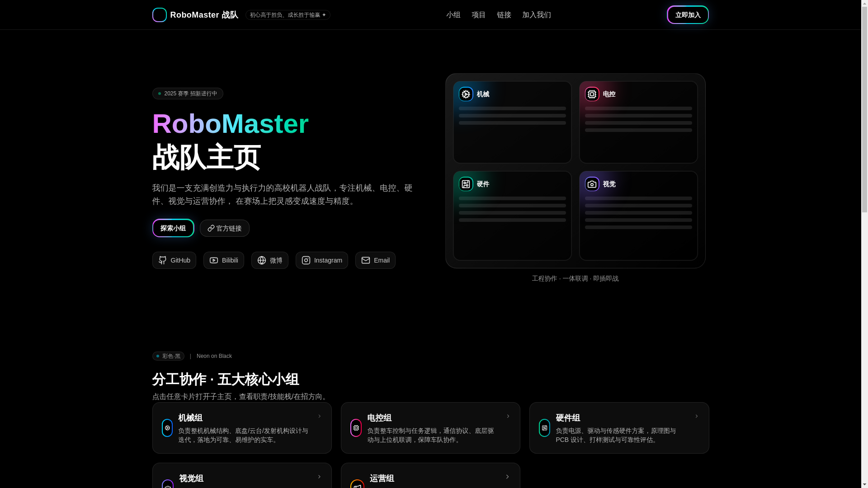This screenshot has height=488, width=868.
Task: Click the 官方链接 button
Action: [x=225, y=228]
